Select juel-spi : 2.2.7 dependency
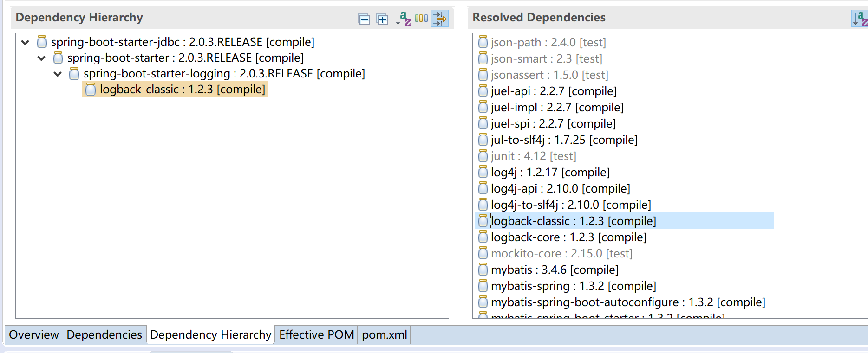This screenshot has width=868, height=353. pos(554,123)
